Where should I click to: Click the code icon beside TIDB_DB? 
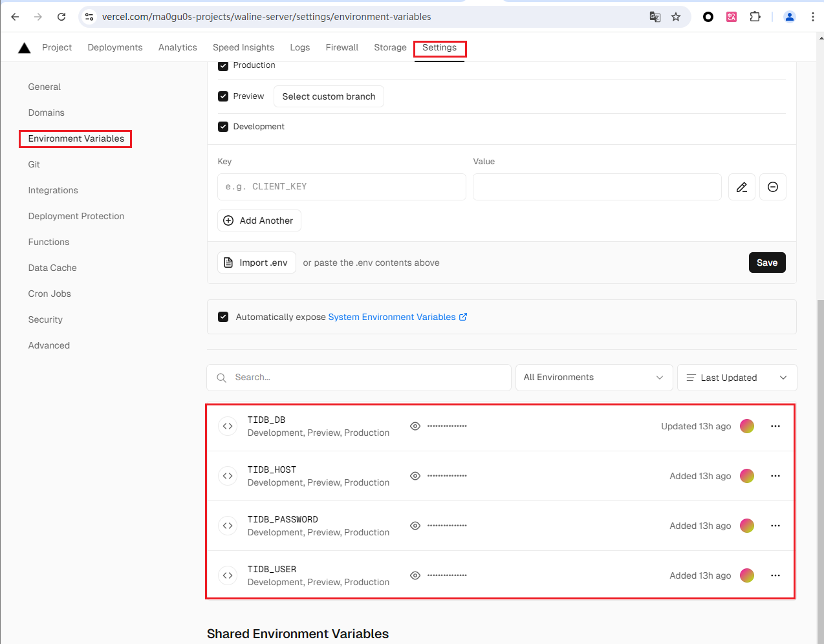pos(228,426)
